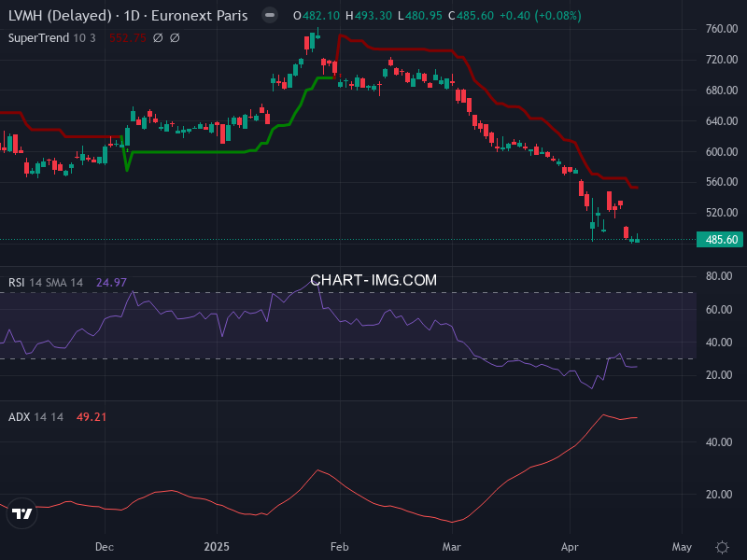Click the TradingView logo icon
Viewport: 747px width, 560px height.
click(21, 513)
